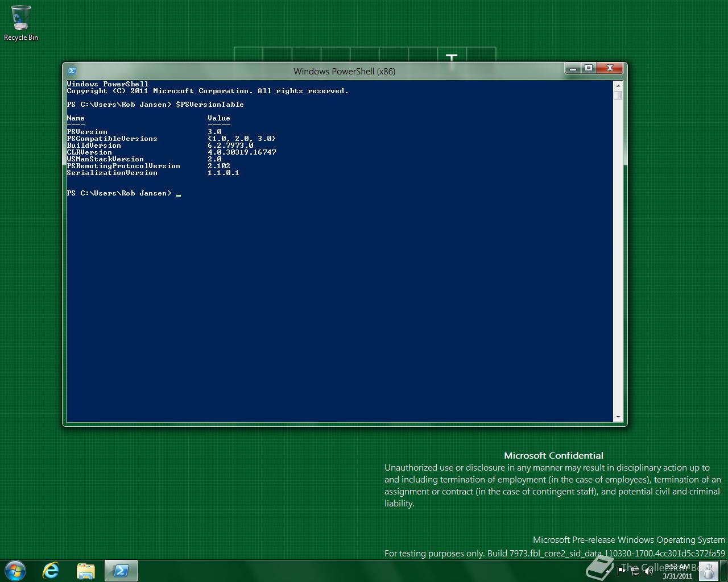Image resolution: width=728 pixels, height=582 pixels.
Task: Open Windows Explorer from the taskbar
Action: [x=86, y=571]
